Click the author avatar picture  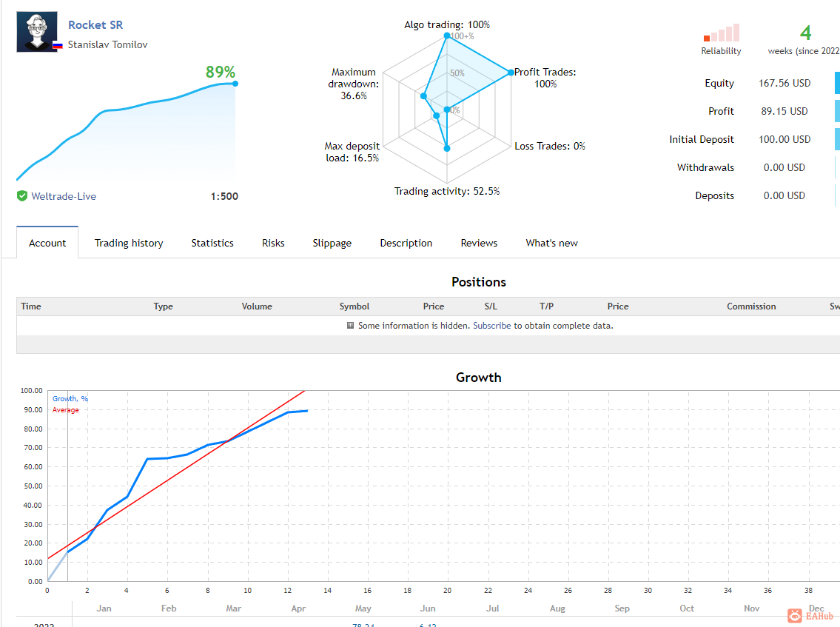coord(37,32)
